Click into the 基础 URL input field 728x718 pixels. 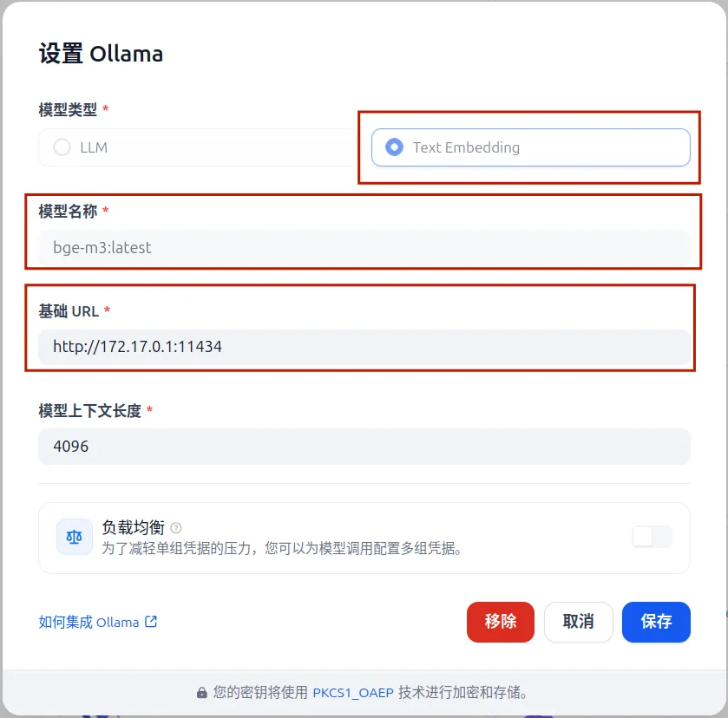point(364,347)
